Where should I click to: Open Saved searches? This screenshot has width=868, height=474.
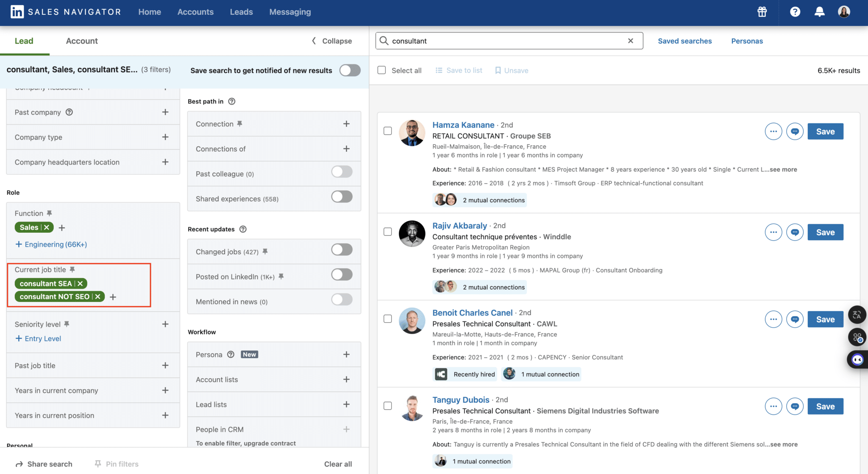pyautogui.click(x=684, y=41)
